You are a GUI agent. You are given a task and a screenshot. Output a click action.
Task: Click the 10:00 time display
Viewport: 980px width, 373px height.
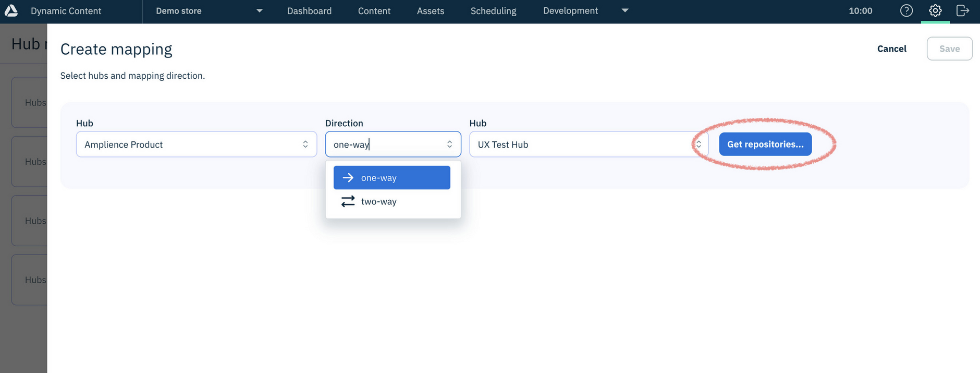pyautogui.click(x=860, y=11)
